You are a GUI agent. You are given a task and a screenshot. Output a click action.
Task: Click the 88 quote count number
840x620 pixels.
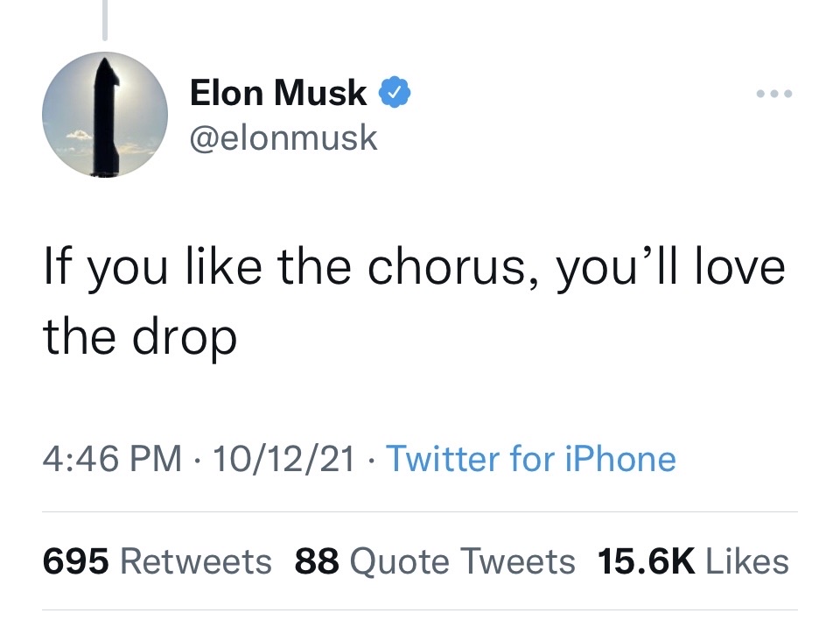pos(317,561)
